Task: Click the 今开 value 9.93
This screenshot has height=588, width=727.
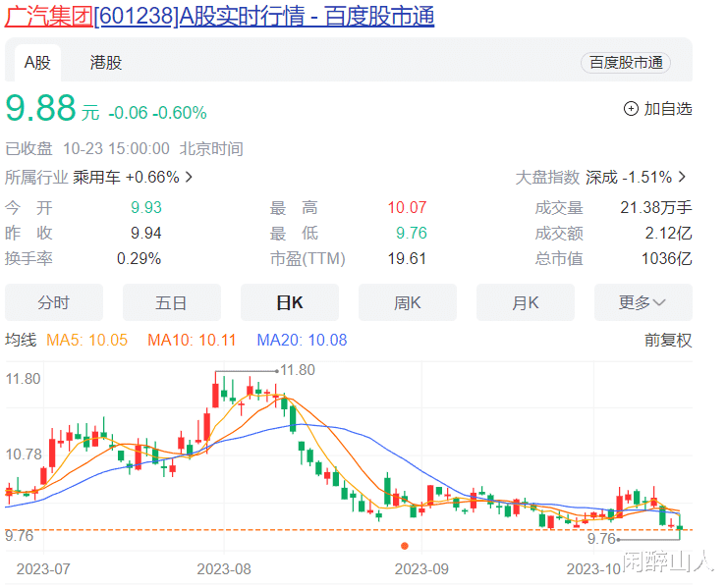Action: pyautogui.click(x=146, y=207)
